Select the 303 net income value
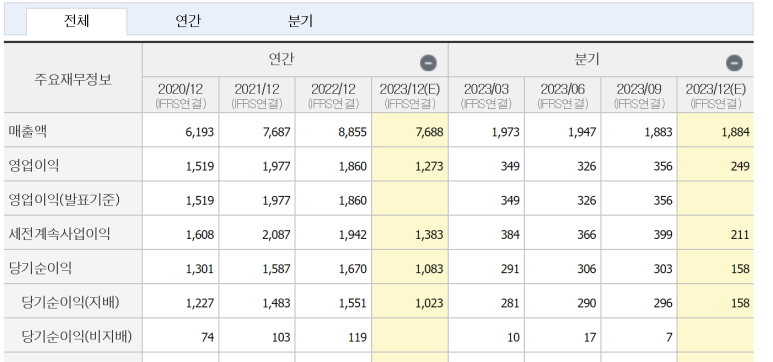The height and width of the screenshot is (362, 773). pos(664,269)
